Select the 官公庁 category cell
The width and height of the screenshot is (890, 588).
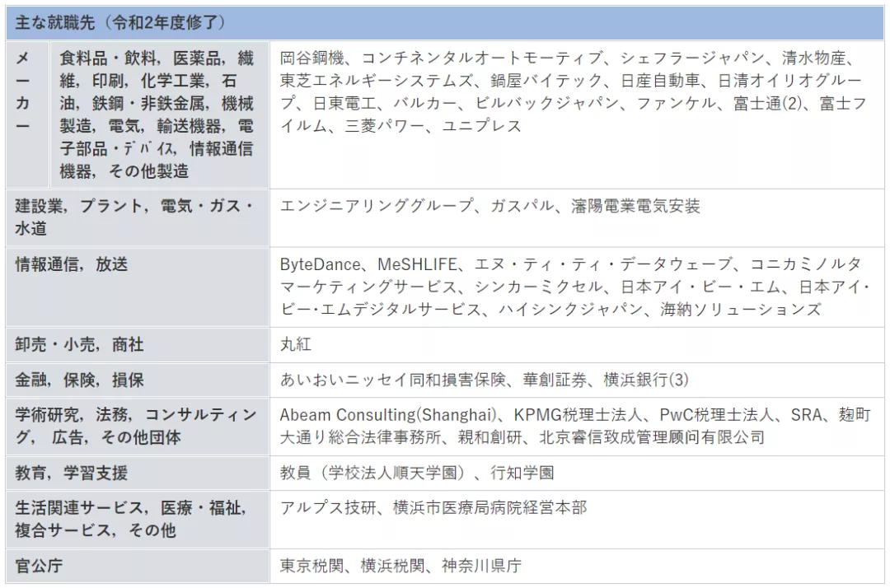[x=138, y=566]
